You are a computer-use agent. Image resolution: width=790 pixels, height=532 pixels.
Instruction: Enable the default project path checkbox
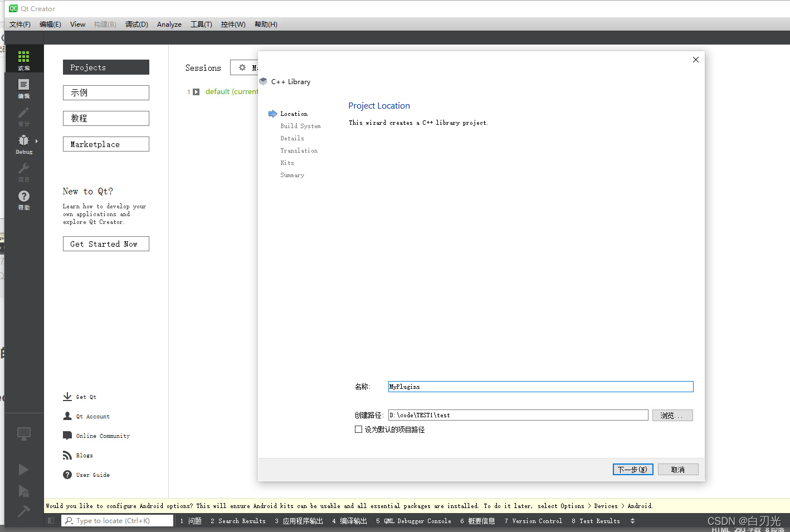[x=358, y=429]
